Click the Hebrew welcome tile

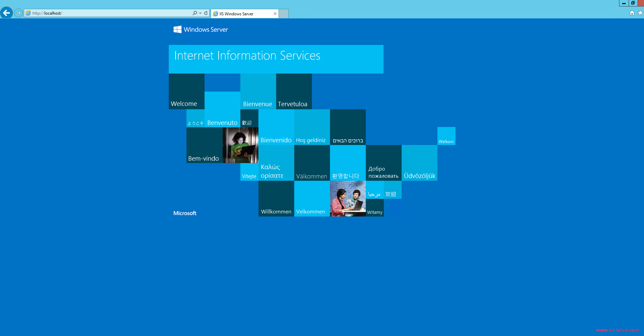(x=348, y=127)
